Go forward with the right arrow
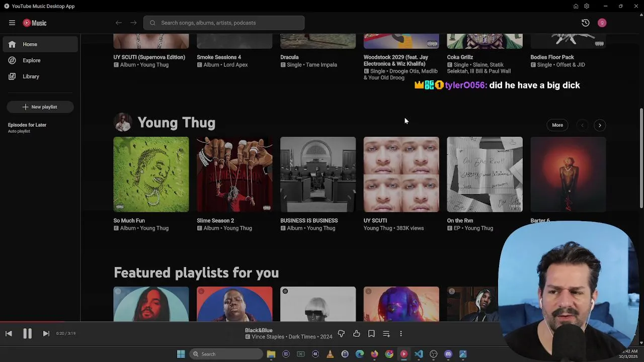This screenshot has width=644, height=362. 133,23
